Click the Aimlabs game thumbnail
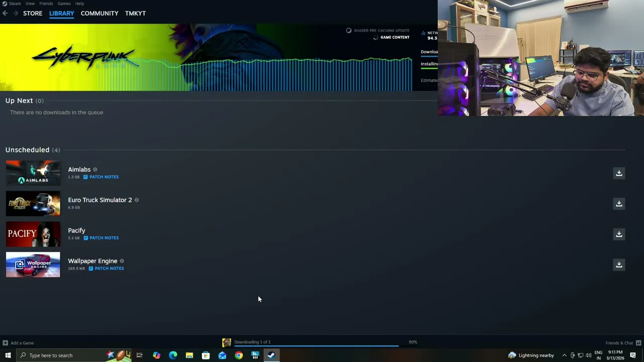Screen dimensions: 644x362 tap(33, 173)
